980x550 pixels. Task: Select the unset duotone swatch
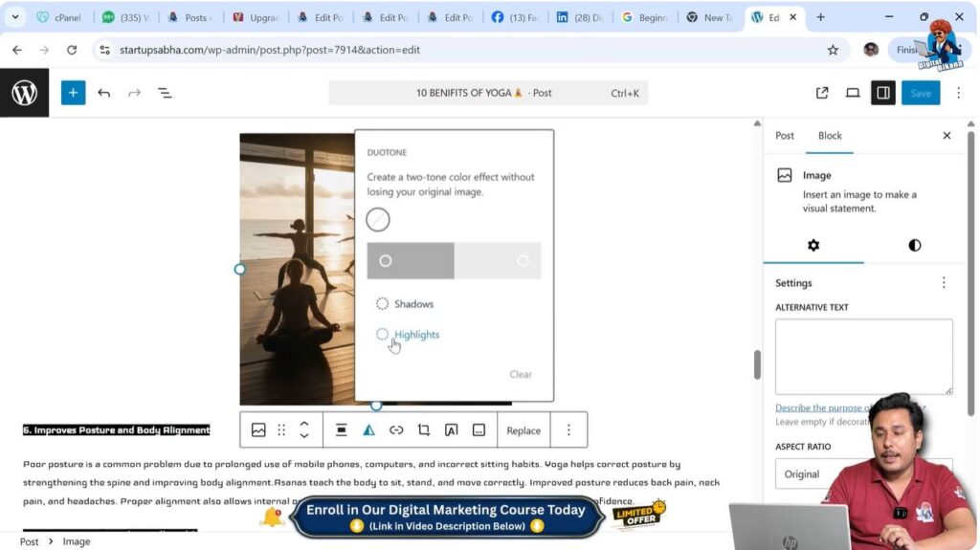pyautogui.click(x=378, y=220)
